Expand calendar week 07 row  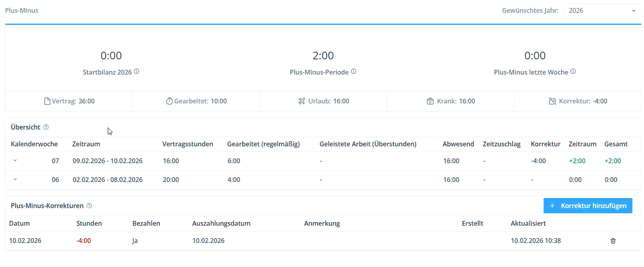pos(15,160)
